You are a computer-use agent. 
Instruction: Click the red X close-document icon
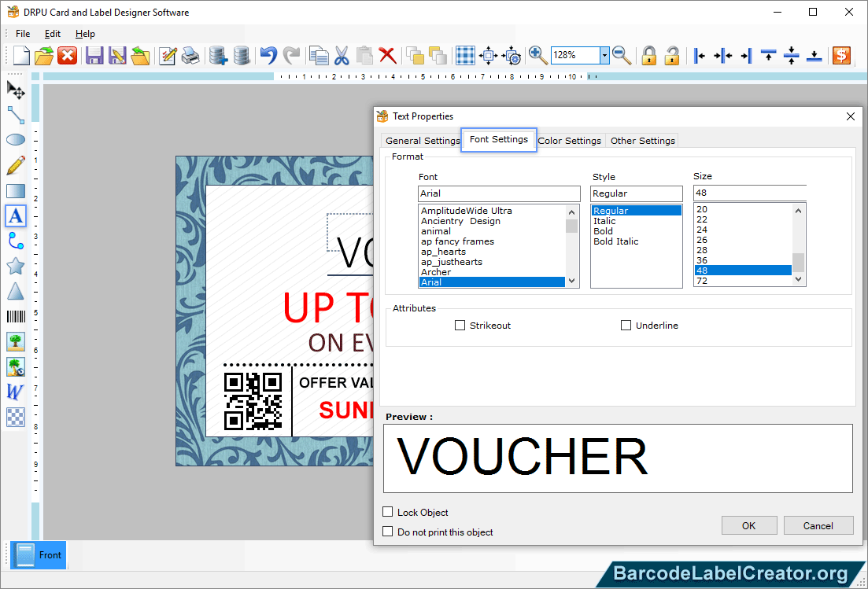pos(67,55)
